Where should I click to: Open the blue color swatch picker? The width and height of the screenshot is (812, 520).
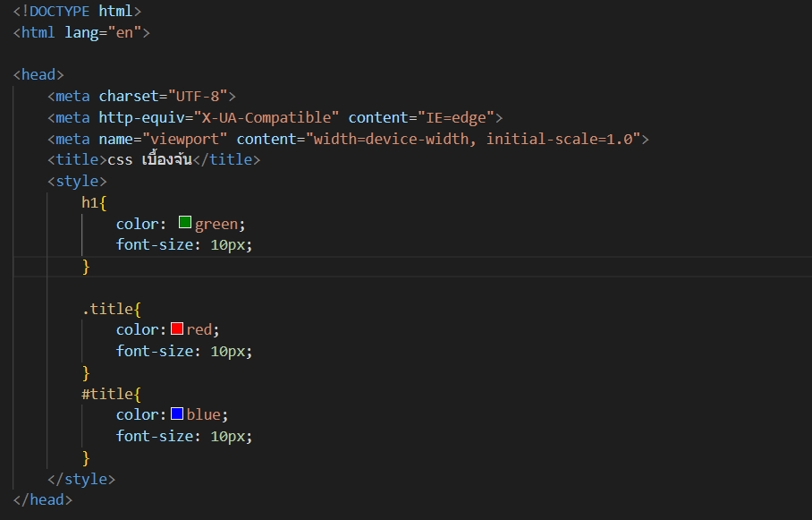tap(177, 414)
